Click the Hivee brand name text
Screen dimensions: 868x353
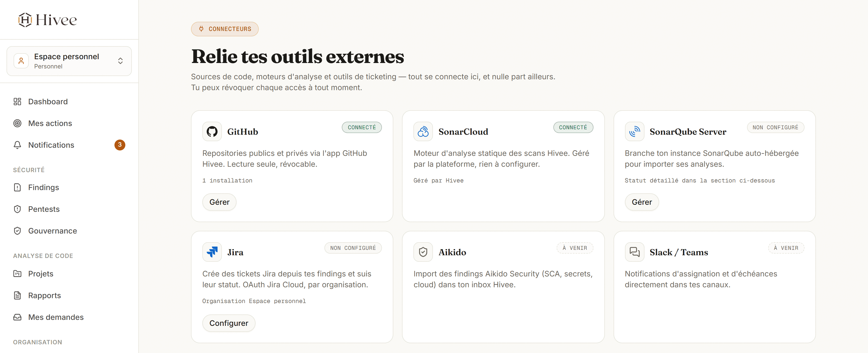(x=56, y=20)
